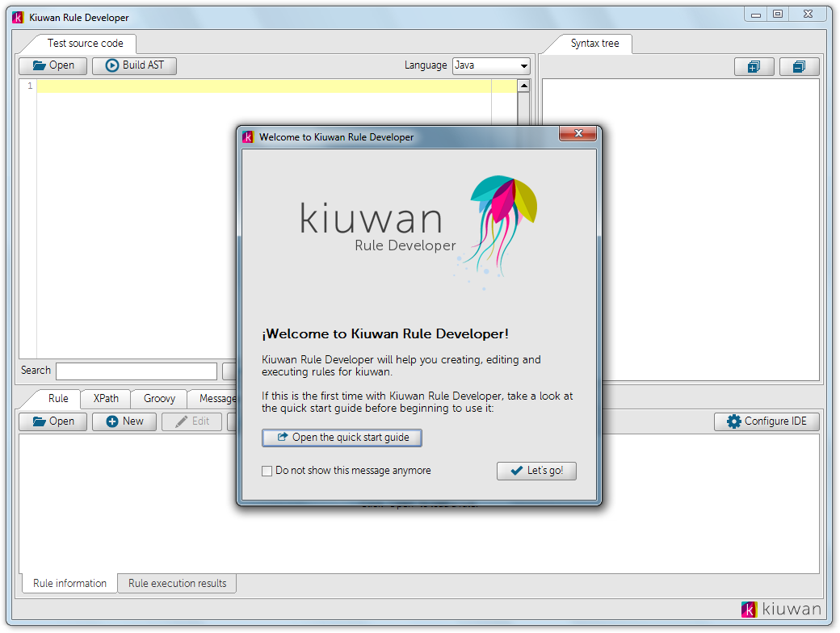Switch to Rule execution results tab
This screenshot has width=840, height=633.
point(177,583)
